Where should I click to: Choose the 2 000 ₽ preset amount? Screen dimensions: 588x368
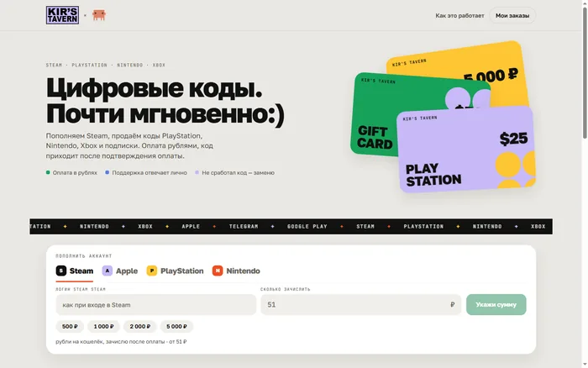pyautogui.click(x=140, y=326)
